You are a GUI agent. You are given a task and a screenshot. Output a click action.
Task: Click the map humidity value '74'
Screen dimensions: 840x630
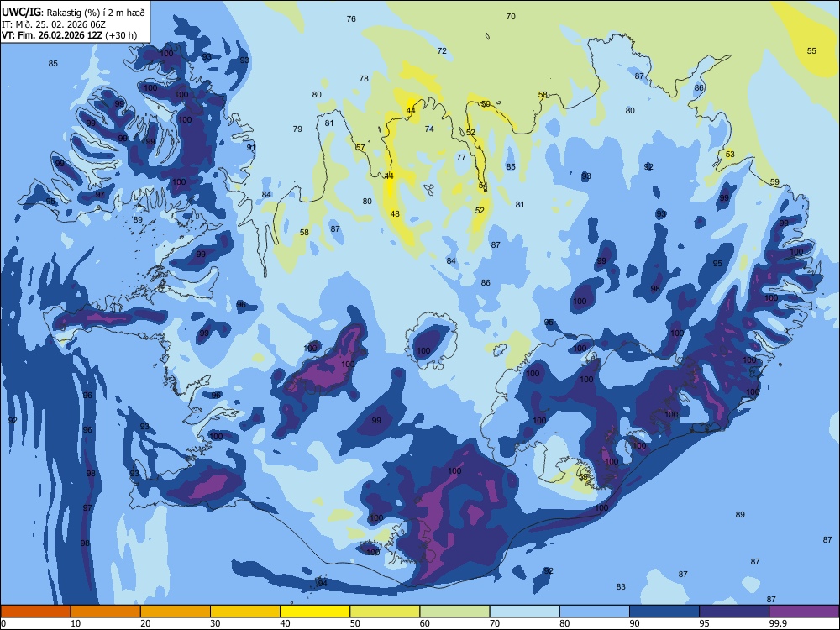[x=429, y=129]
